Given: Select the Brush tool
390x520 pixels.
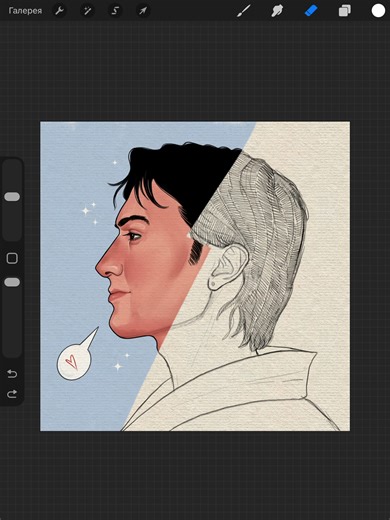Looking at the screenshot, I should (x=244, y=11).
